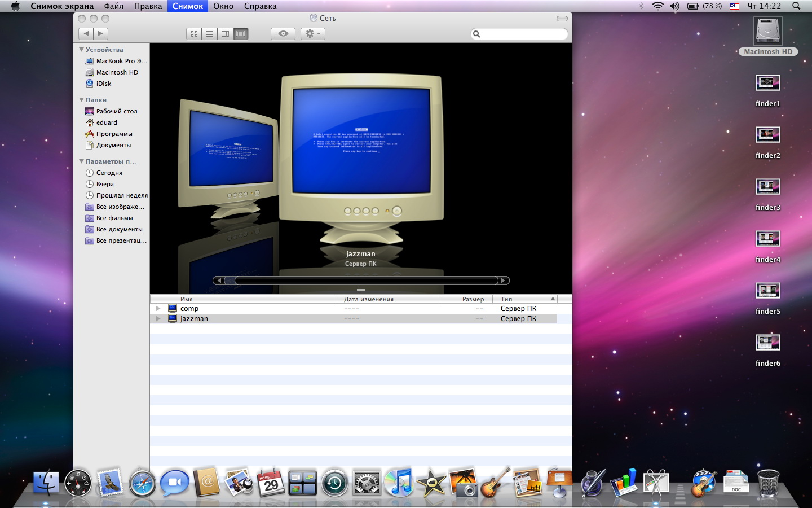
Task: Select Прошлая неделя smart search
Action: tap(117, 195)
